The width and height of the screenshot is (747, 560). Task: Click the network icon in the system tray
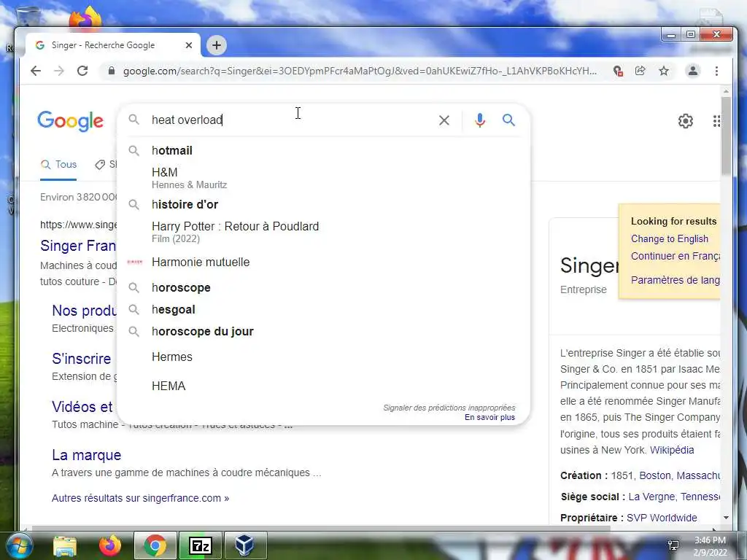(x=673, y=546)
